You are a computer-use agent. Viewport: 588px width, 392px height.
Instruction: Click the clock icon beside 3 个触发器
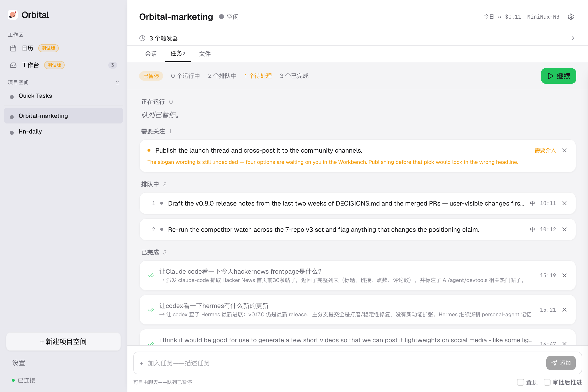142,38
